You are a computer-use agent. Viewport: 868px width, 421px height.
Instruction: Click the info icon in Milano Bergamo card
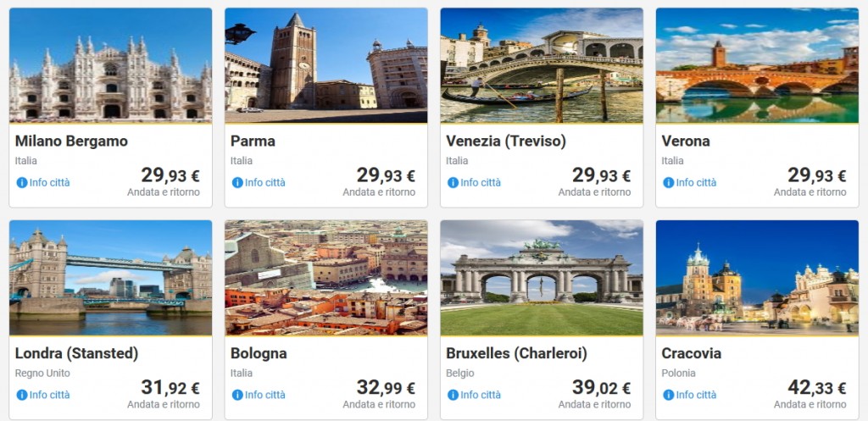tap(22, 182)
